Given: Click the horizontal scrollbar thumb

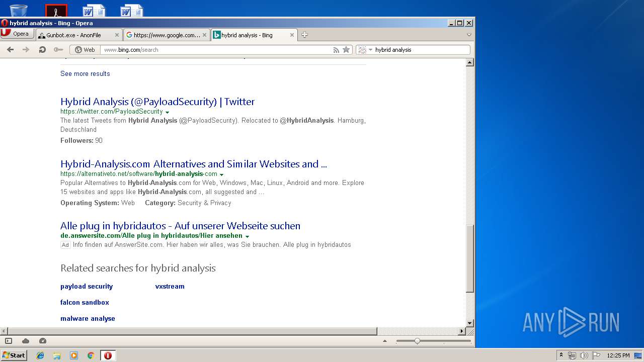Looking at the screenshot, I should coord(192,331).
